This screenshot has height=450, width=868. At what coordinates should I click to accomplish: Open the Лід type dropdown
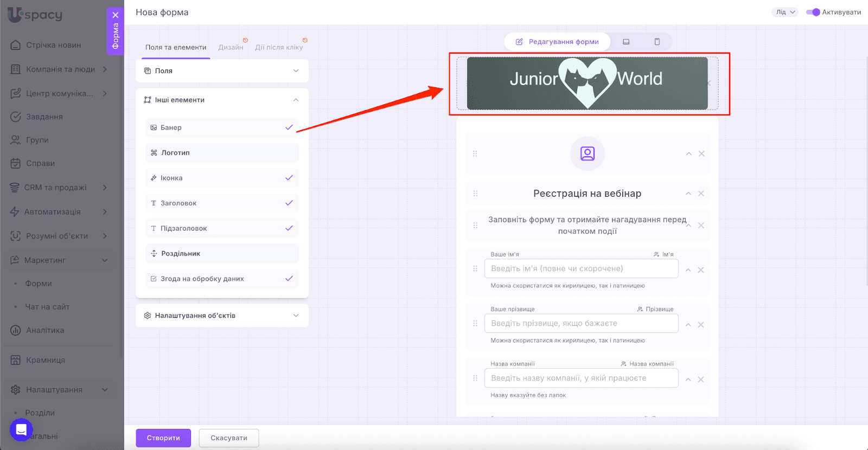tap(785, 12)
